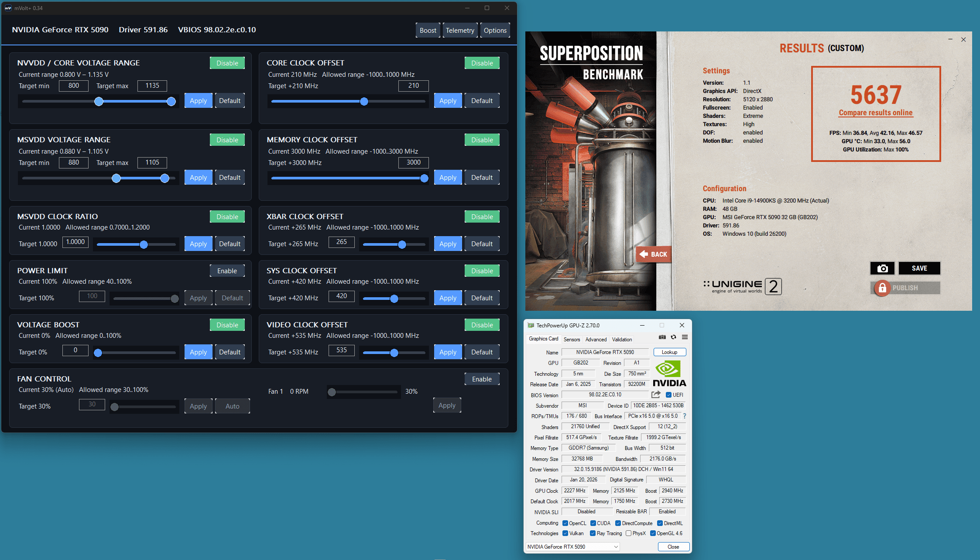Viewport: 980px width, 560px height.
Task: Click the SYS Clock Offset slider handle
Action: pyautogui.click(x=394, y=299)
